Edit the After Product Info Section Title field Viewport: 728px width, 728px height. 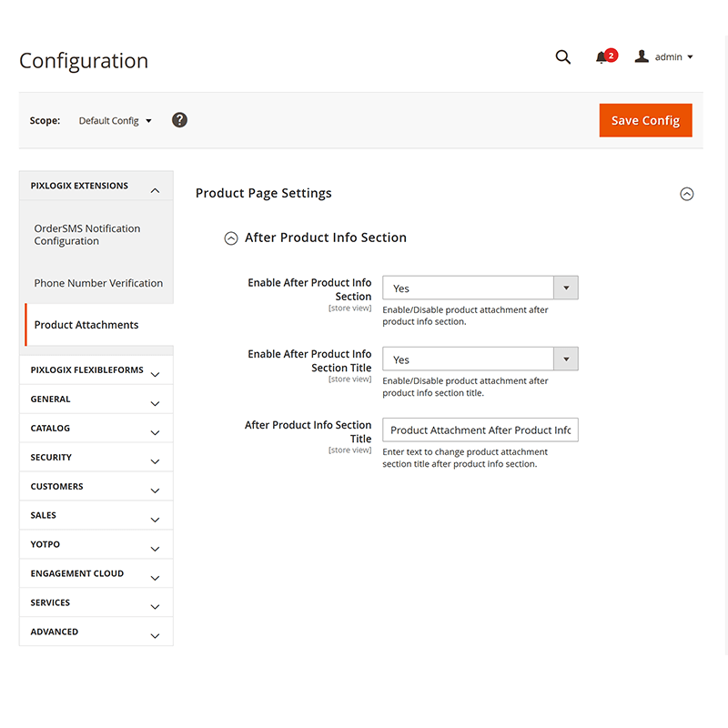tap(480, 430)
